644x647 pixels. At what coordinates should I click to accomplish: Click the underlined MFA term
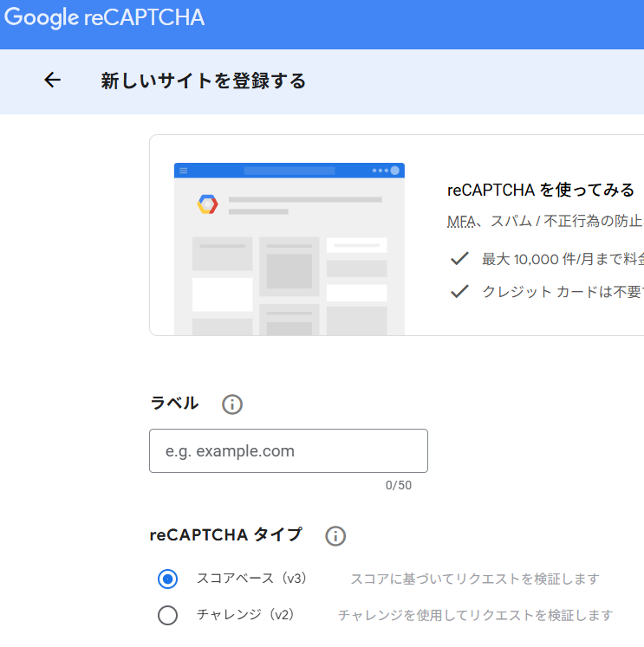461,222
